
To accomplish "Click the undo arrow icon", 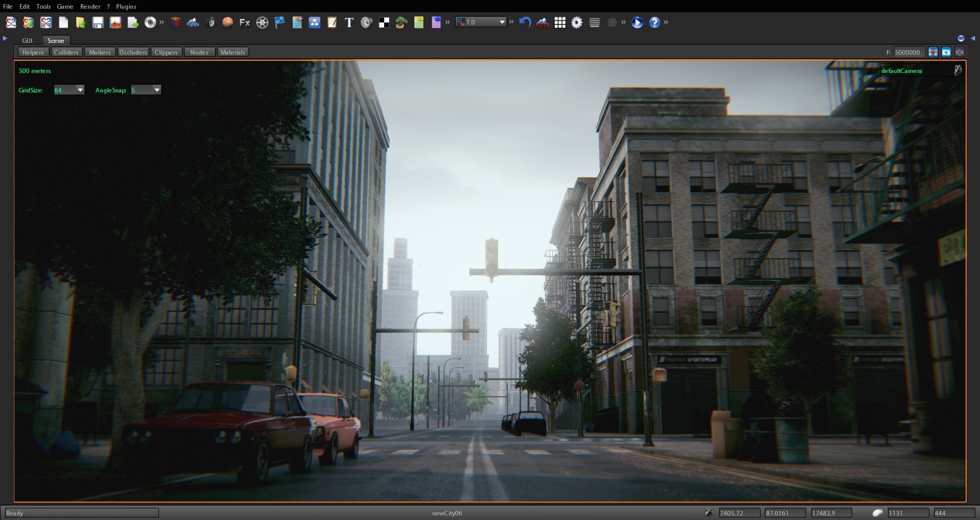I will pos(525,22).
